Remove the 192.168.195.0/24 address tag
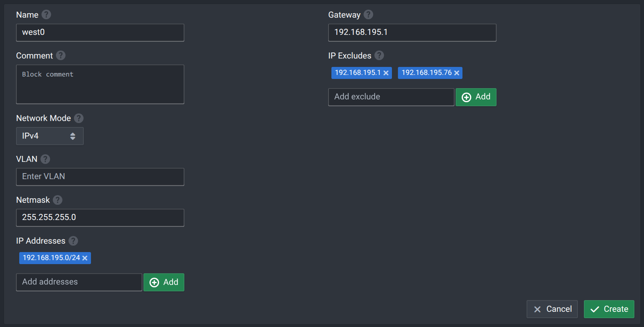The height and width of the screenshot is (327, 644). [x=85, y=258]
